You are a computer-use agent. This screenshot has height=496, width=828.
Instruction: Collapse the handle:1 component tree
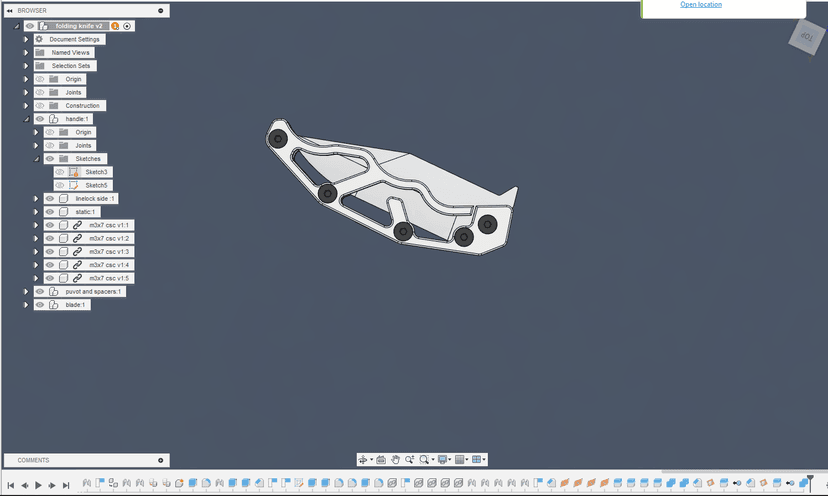(x=27, y=119)
